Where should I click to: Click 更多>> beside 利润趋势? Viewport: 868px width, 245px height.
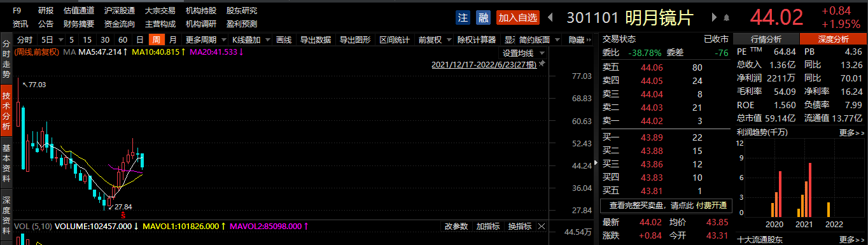click(852, 132)
